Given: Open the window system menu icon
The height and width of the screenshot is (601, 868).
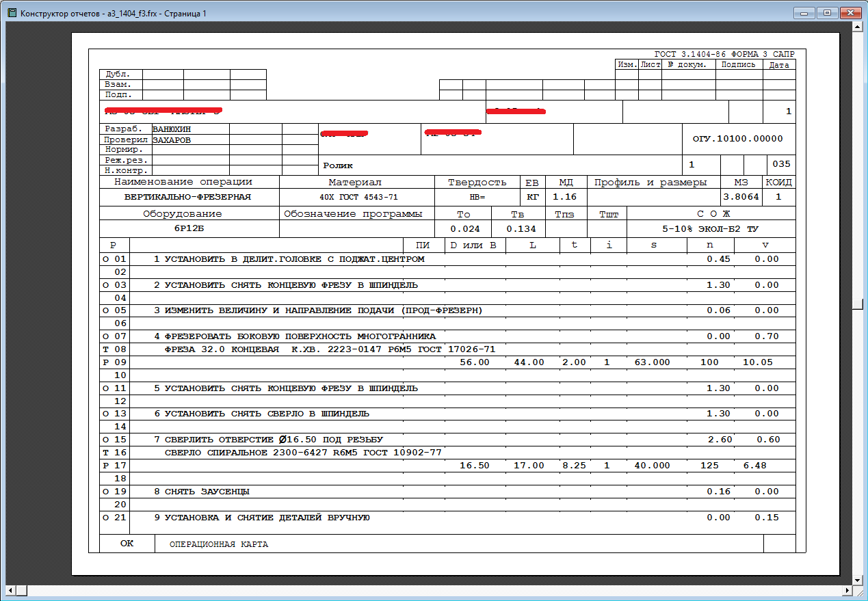Looking at the screenshot, I should 11,12.
